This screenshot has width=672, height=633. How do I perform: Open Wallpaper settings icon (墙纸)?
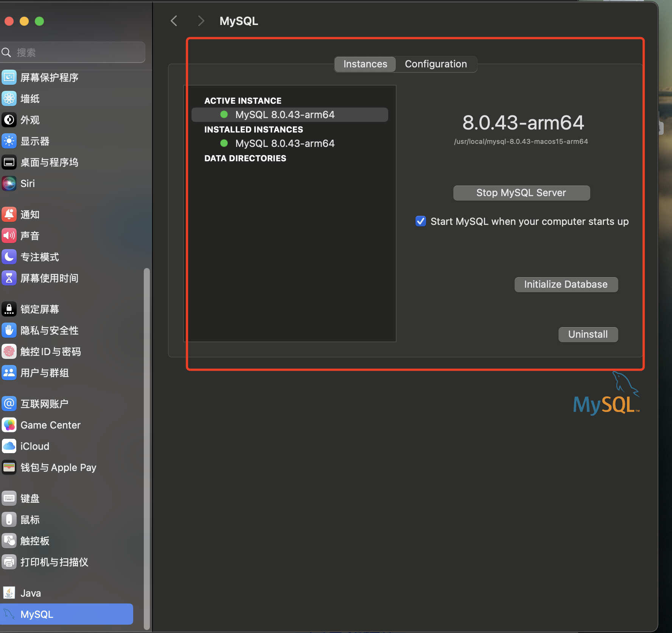(x=9, y=99)
